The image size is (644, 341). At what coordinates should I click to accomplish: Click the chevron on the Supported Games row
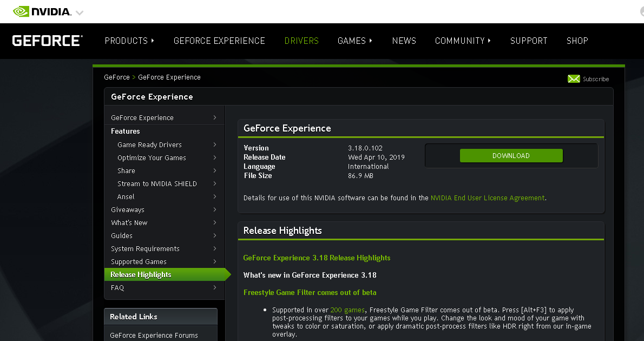click(x=215, y=262)
